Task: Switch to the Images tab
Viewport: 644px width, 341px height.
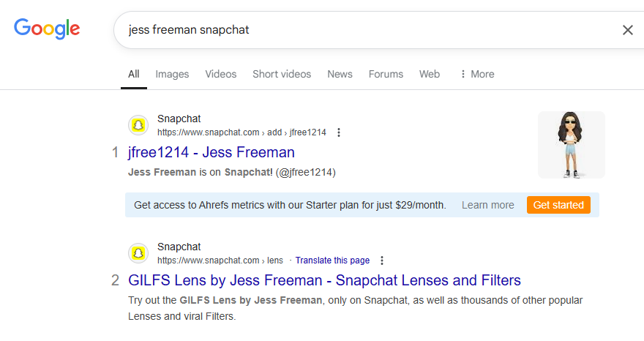Action: tap(172, 74)
